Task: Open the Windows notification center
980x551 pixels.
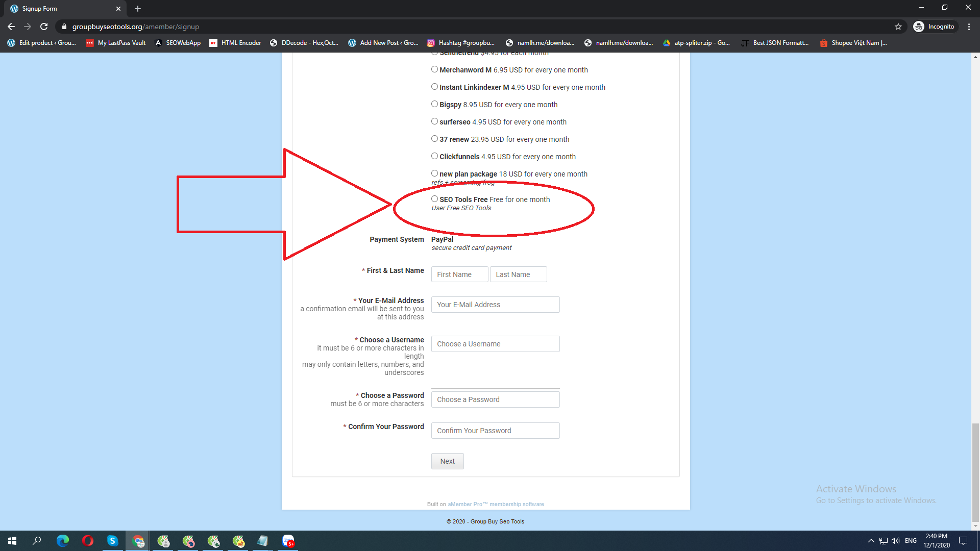Action: click(963, 541)
